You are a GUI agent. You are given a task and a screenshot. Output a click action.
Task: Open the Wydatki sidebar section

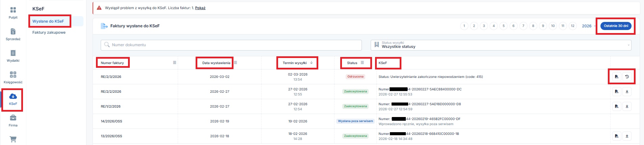click(13, 56)
